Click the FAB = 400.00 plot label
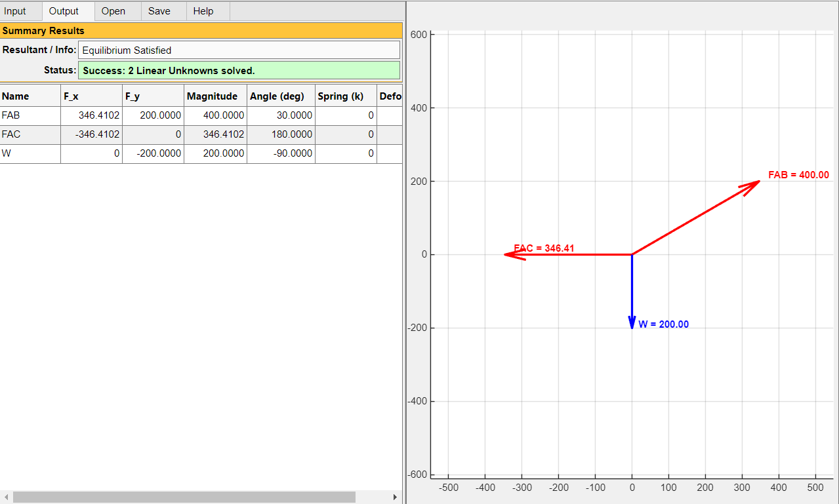The height and width of the screenshot is (504, 839). point(798,175)
